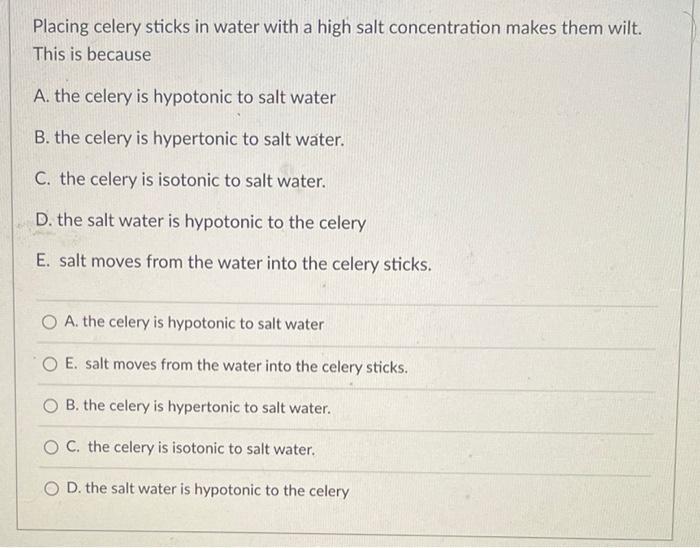700x548 pixels.
Task: Click answer label 'E. salt moves from the water'
Action: point(237,365)
